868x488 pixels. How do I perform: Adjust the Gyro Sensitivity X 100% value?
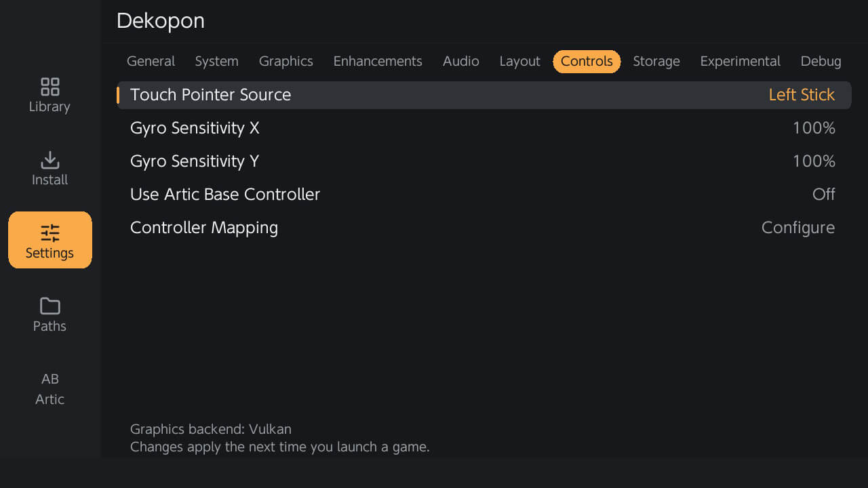[x=814, y=128]
